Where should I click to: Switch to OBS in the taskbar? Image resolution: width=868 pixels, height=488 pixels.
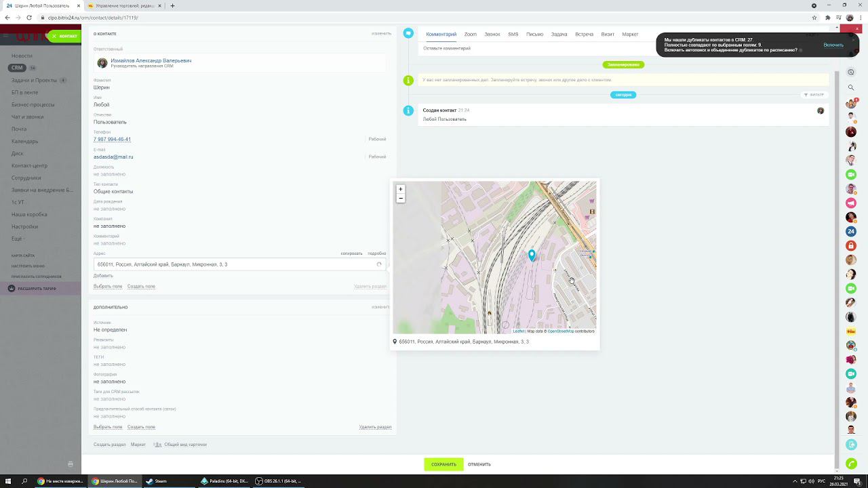coord(279,481)
